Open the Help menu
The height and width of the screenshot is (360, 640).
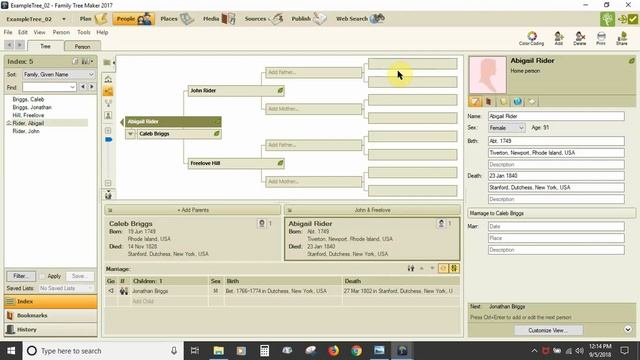pyautogui.click(x=102, y=32)
